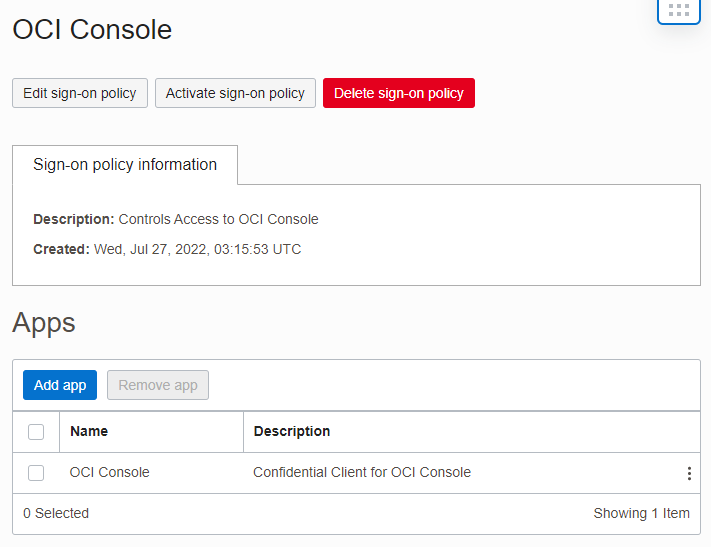Screen dimensions: 711x547
Task: Click the Remove app button
Action: pyautogui.click(x=158, y=385)
